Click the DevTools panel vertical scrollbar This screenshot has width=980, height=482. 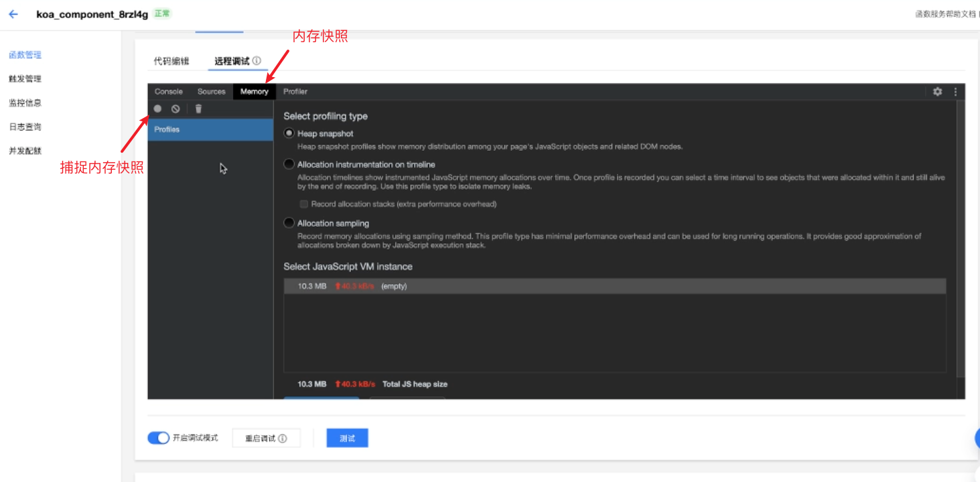pos(961,238)
